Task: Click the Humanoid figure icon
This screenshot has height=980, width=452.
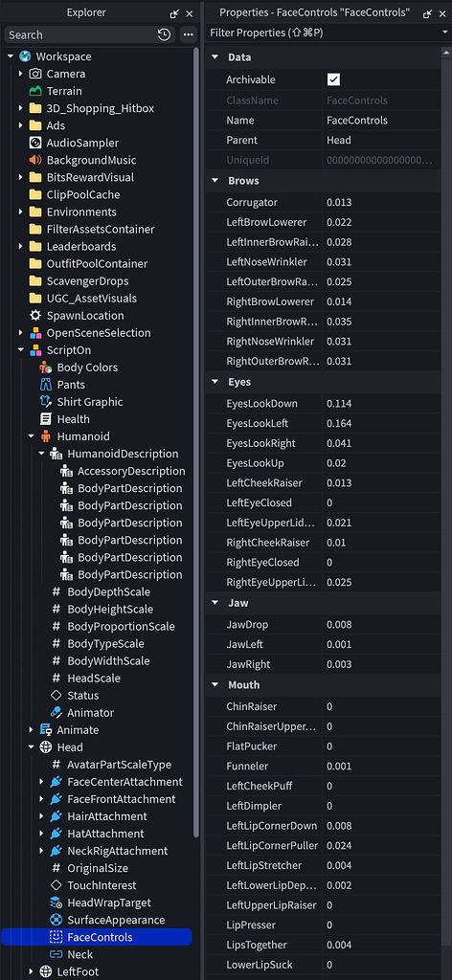Action: 46,436
